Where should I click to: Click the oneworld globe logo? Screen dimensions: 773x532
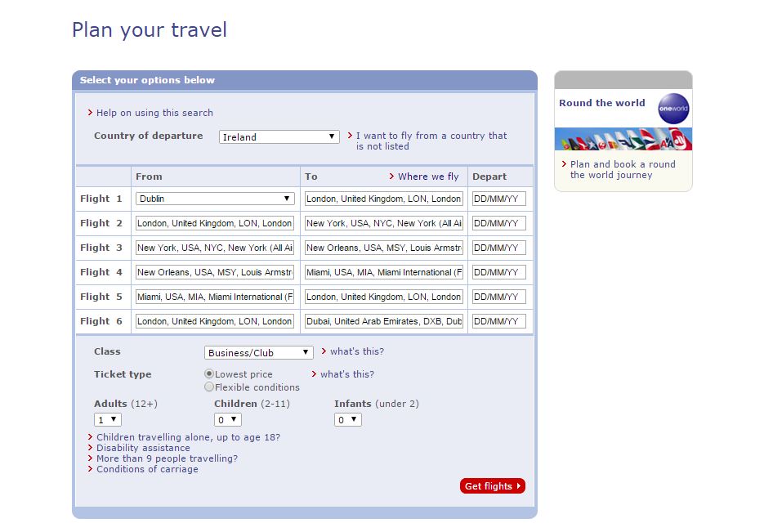[x=673, y=109]
